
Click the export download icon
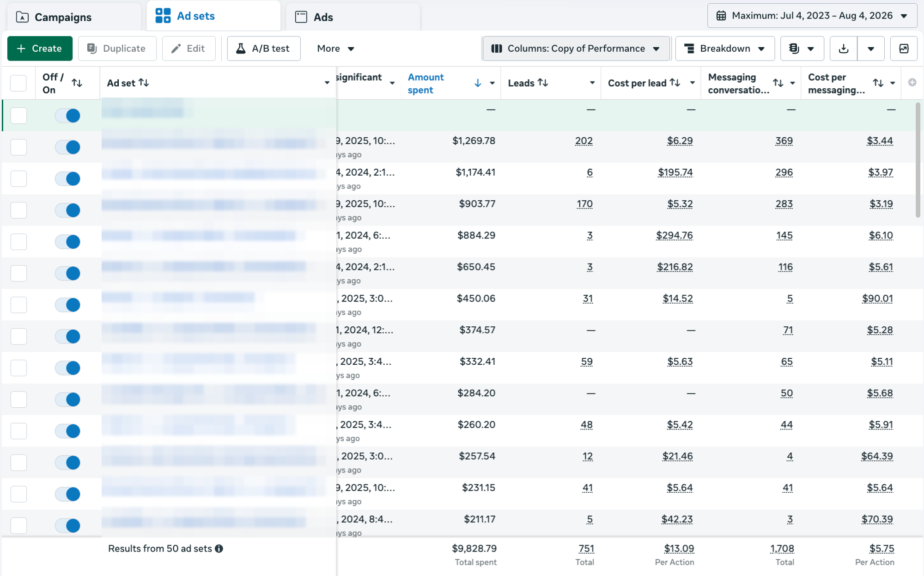844,49
